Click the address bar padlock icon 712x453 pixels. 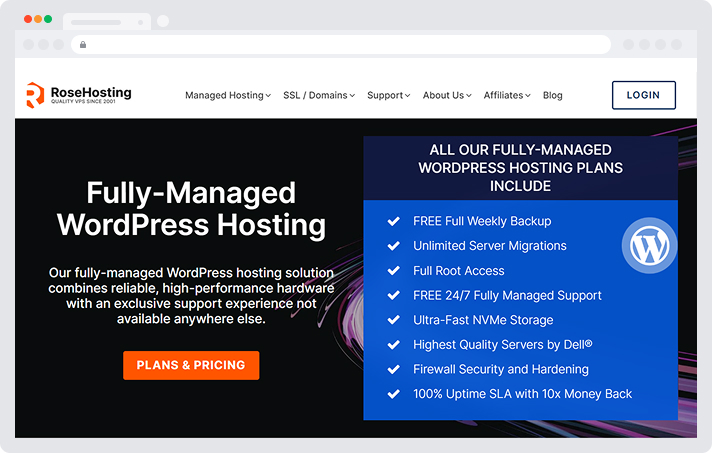click(83, 44)
